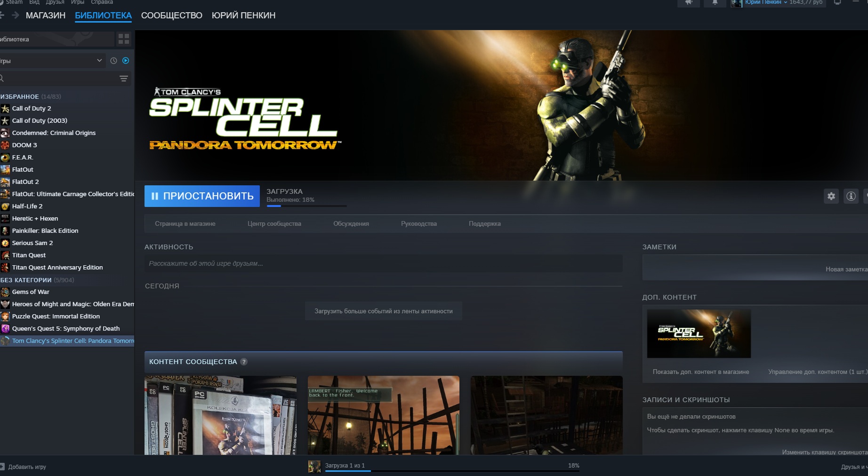Screen dimensions: 868x476
Task: Click the activity field Расскажите об этой игре друзьям
Action: click(384, 263)
